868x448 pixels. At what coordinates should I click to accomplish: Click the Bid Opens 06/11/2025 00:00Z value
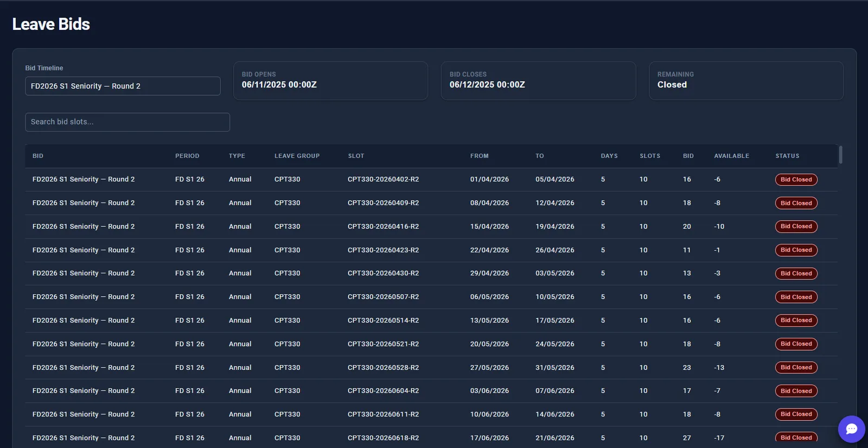[x=279, y=85]
